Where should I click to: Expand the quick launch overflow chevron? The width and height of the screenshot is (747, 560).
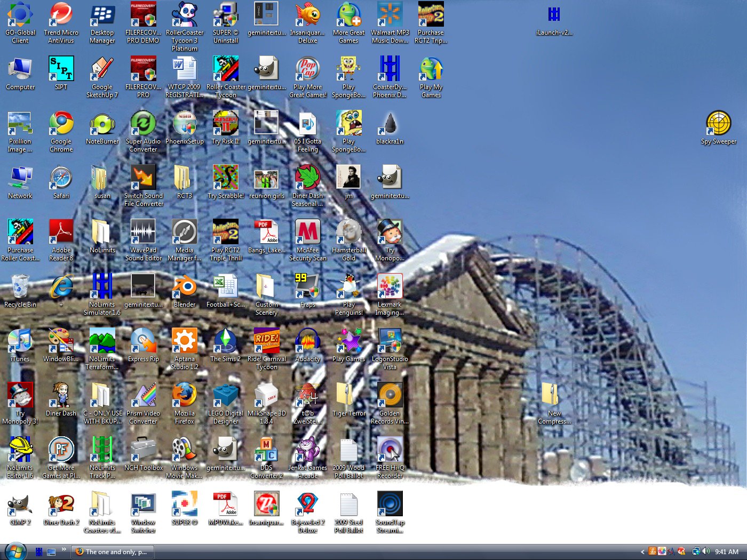[x=64, y=549]
